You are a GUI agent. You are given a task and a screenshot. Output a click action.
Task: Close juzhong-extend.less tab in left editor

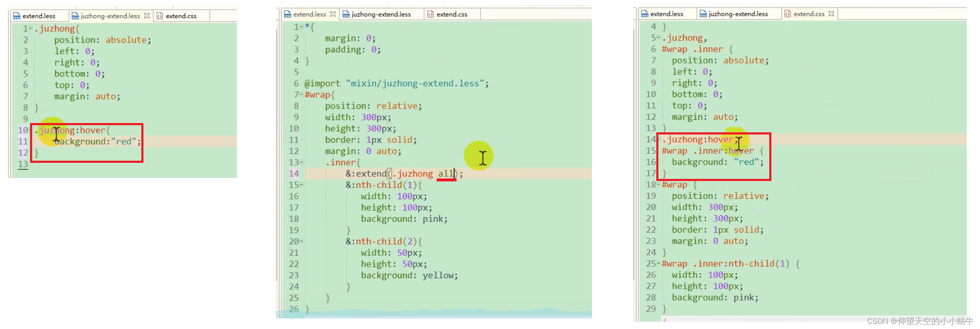point(146,16)
